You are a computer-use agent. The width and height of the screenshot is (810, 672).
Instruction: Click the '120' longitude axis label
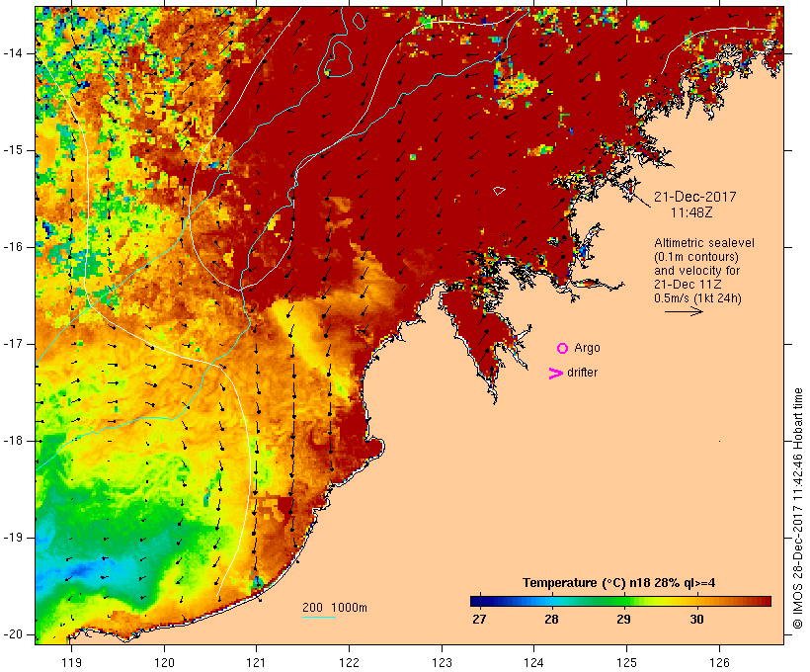click(164, 662)
